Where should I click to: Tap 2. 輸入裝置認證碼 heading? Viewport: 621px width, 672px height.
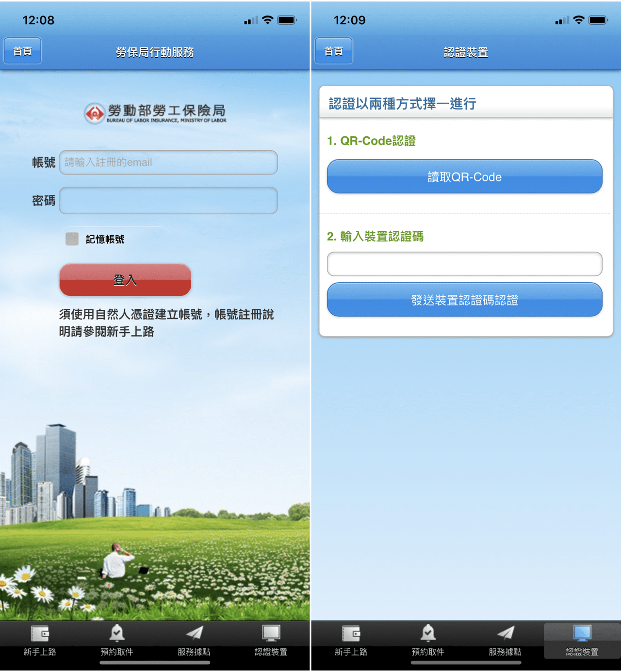point(375,236)
